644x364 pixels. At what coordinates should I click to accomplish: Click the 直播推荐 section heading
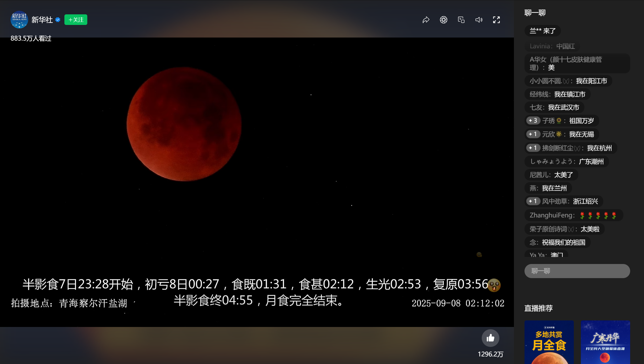tap(538, 308)
